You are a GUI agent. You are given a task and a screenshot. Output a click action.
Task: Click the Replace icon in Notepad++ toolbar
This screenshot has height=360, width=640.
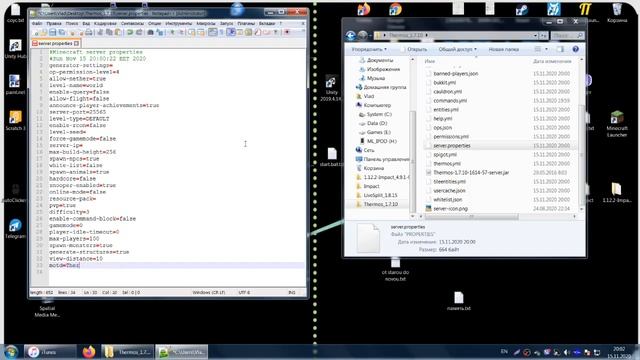click(x=160, y=32)
